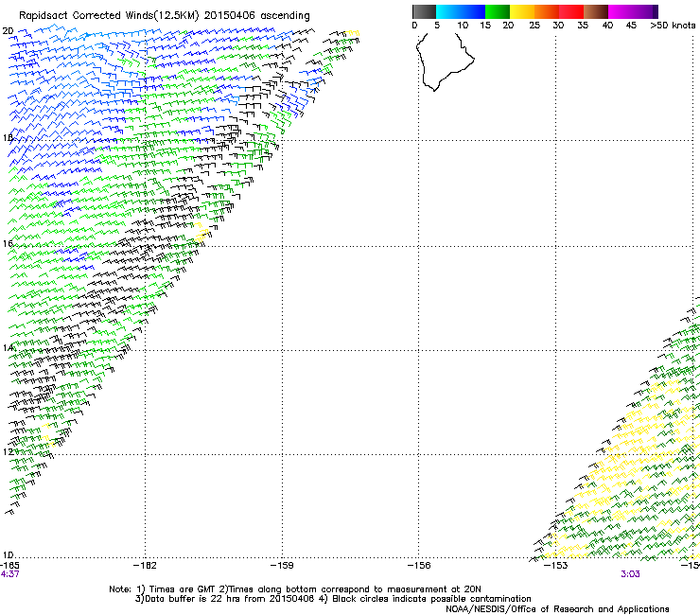This screenshot has width=700, height=615.
Task: Click the longitude label '-162'
Action: tap(146, 566)
